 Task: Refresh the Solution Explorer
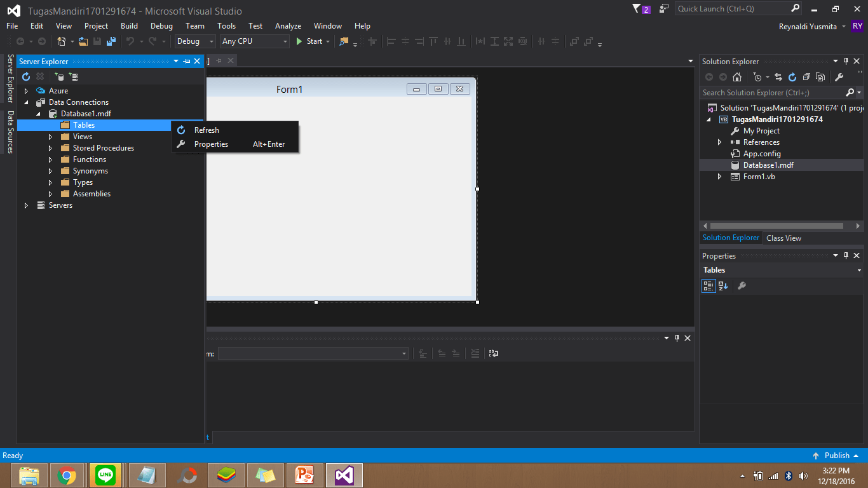(x=792, y=78)
